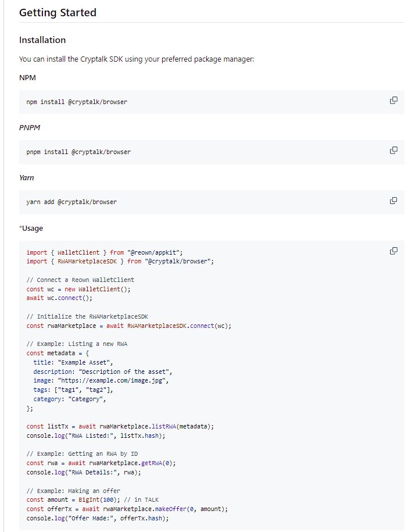Image resolution: width=415 pixels, height=532 pixels.
Task: Click the 'const amount = BigInt(100);' line
Action: (92, 500)
